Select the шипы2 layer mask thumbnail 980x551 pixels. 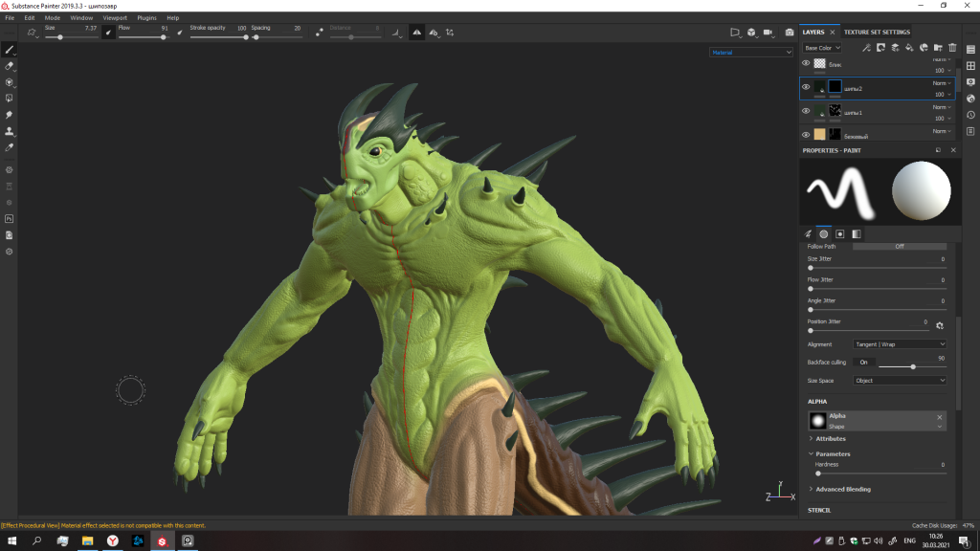(835, 87)
